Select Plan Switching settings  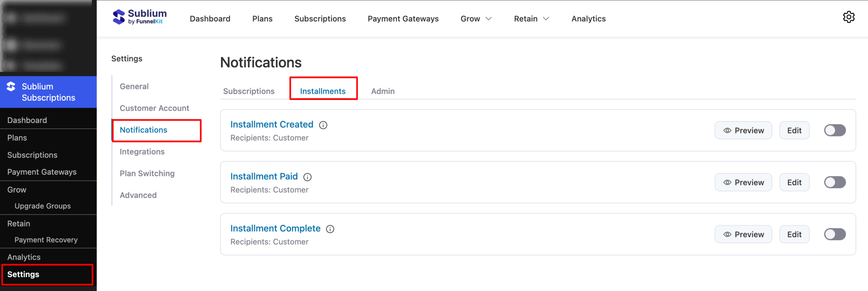(x=147, y=173)
